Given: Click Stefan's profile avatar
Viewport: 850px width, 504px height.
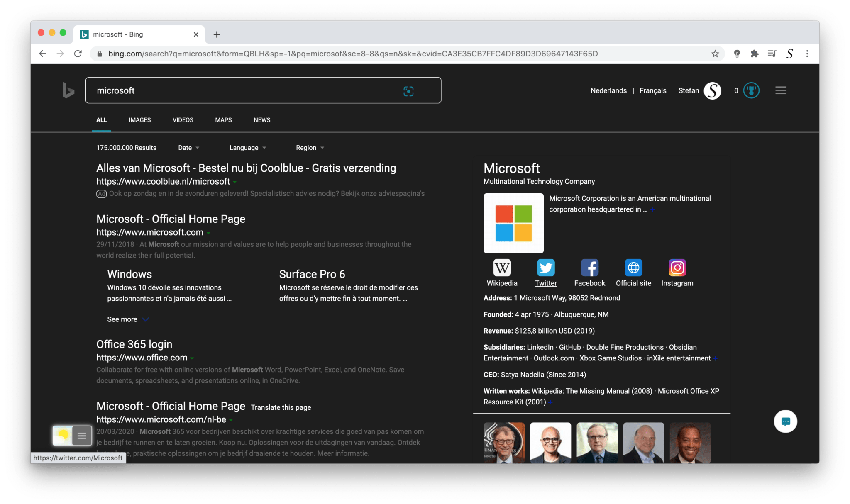Looking at the screenshot, I should click(x=712, y=90).
